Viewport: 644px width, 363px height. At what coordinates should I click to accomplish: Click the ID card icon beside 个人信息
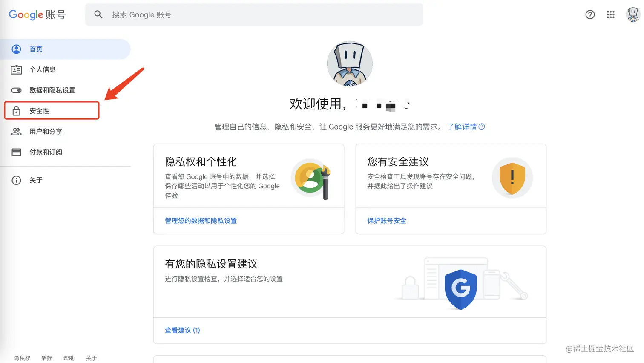coord(16,69)
